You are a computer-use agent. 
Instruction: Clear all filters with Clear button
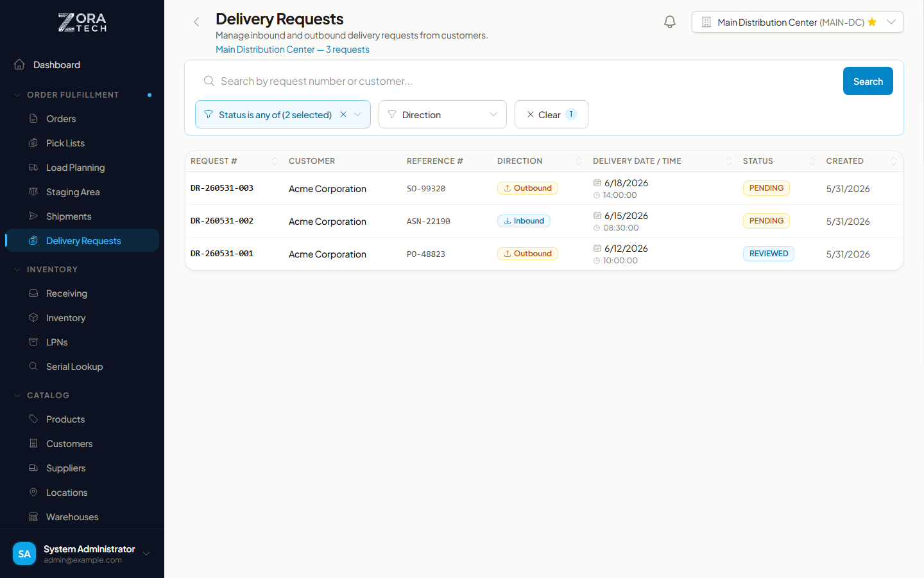(551, 114)
